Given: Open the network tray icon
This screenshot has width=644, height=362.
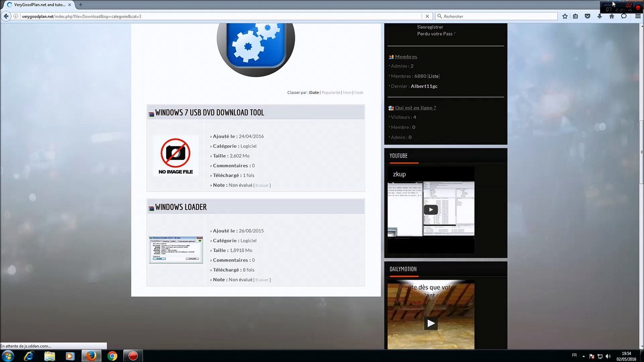Looking at the screenshot, I should (600, 356).
